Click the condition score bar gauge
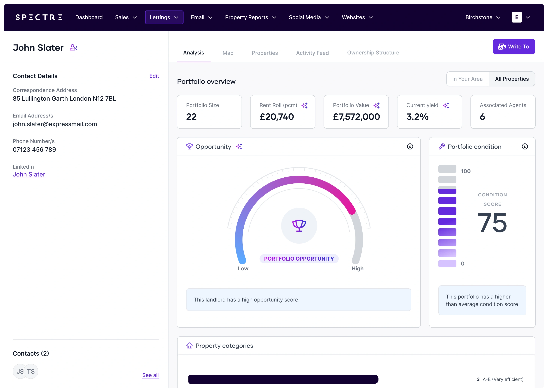Image resolution: width=548 pixels, height=392 pixels. [x=447, y=216]
